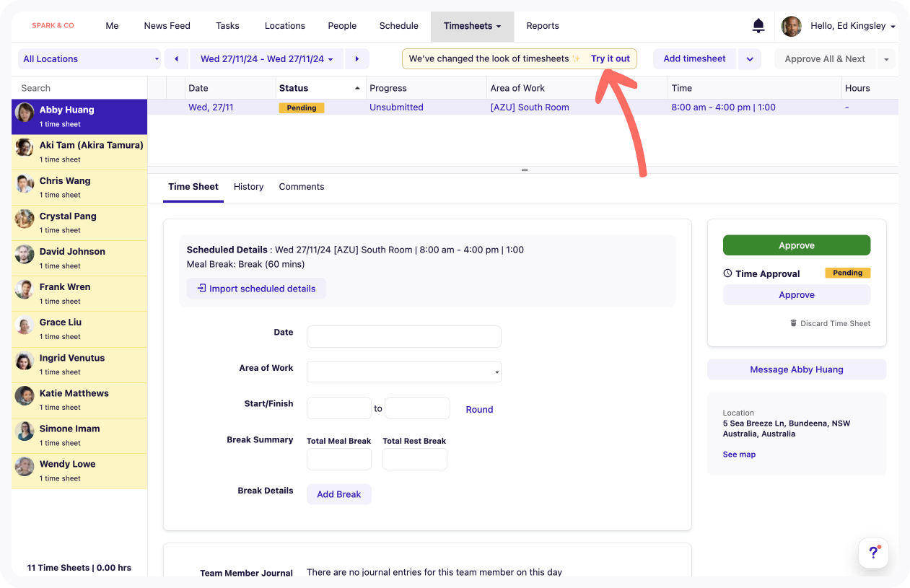The height and width of the screenshot is (588, 910).
Task: Click Chris Wang's avatar
Action: tap(25, 183)
